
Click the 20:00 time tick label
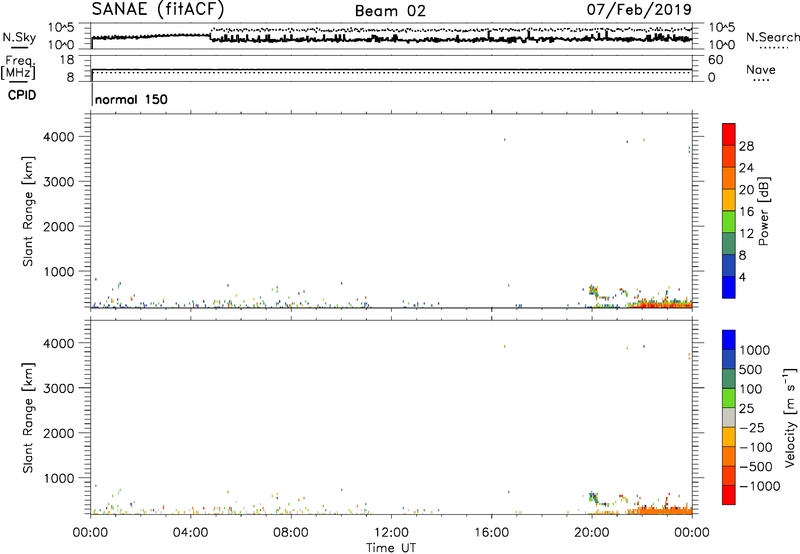(x=592, y=533)
